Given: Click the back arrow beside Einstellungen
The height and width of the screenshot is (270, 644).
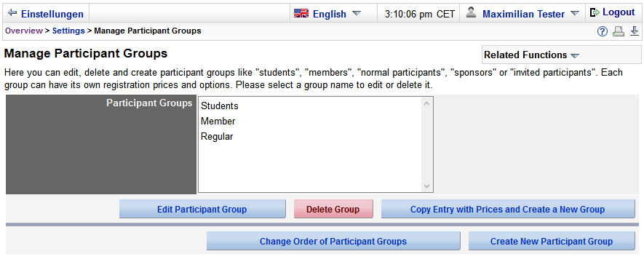Looking at the screenshot, I should (12, 13).
